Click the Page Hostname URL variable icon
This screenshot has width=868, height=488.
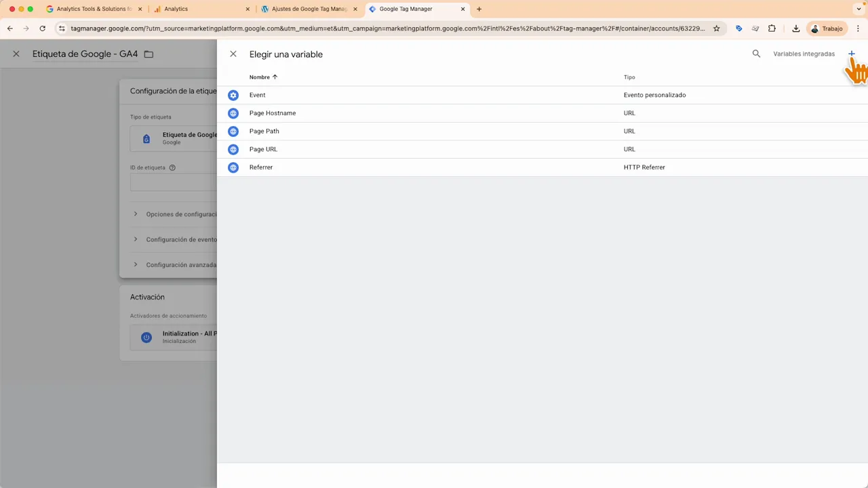tap(233, 113)
